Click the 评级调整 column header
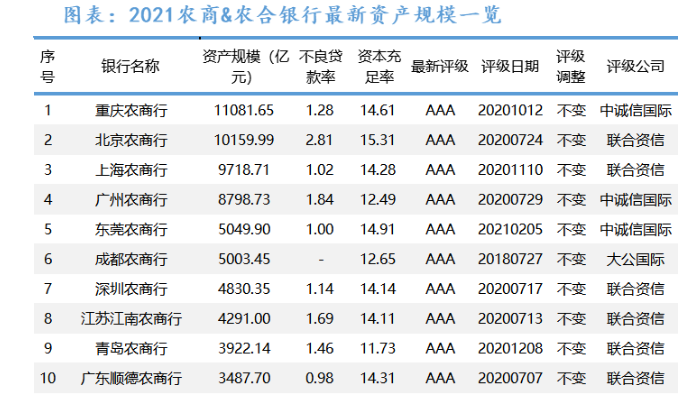The width and height of the screenshot is (698, 397). tap(570, 67)
